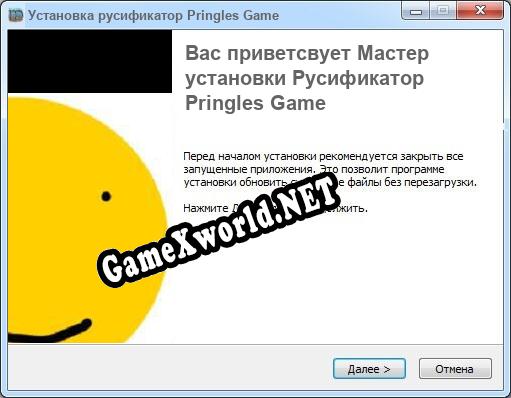Click the Отмена button
511x398 pixels.
(x=455, y=369)
